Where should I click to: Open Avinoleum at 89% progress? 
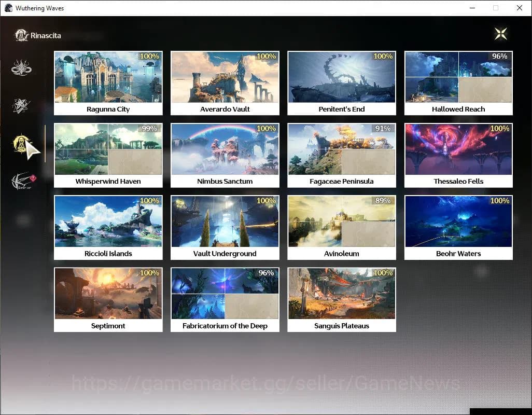[x=342, y=227]
